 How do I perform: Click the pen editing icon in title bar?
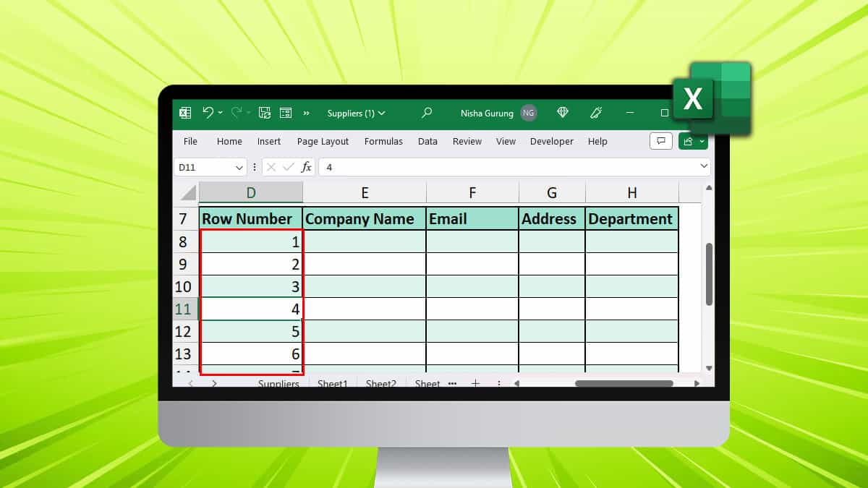(x=595, y=114)
